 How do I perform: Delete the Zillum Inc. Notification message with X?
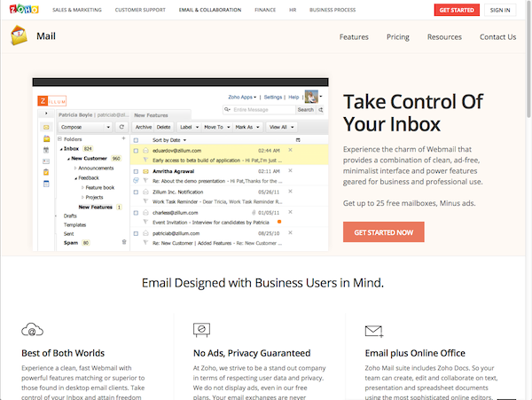click(290, 192)
